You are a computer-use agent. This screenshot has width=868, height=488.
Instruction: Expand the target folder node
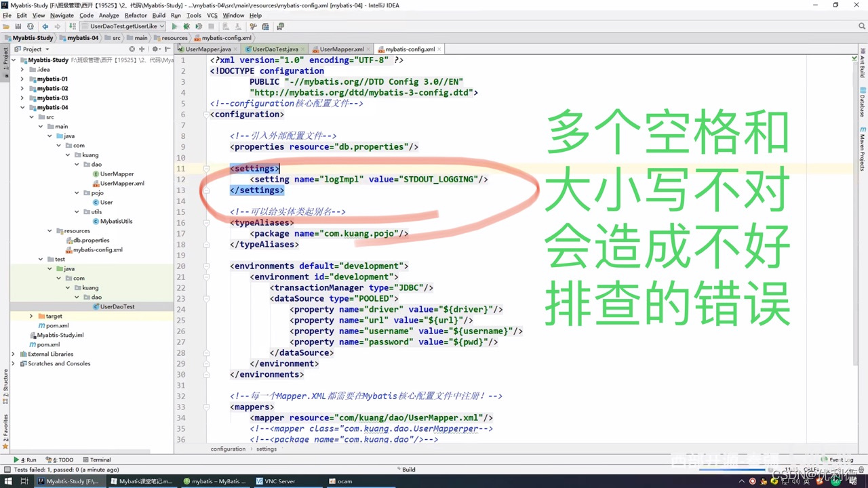tap(31, 316)
